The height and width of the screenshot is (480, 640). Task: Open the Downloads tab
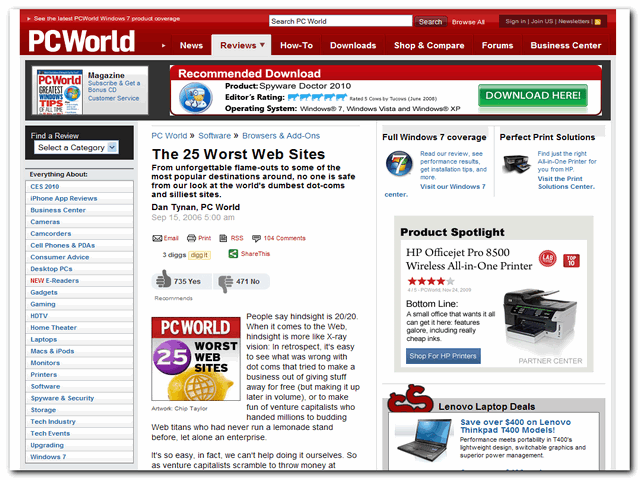coord(353,45)
